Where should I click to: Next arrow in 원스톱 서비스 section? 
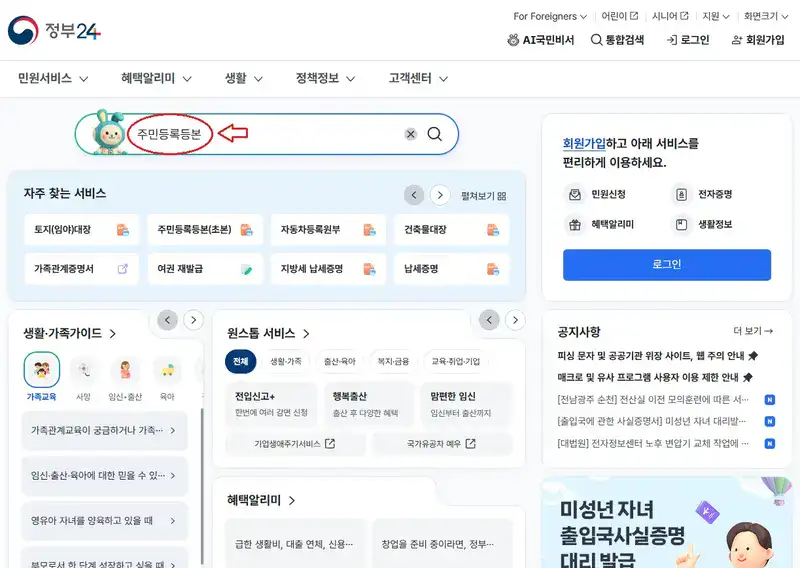click(515, 320)
